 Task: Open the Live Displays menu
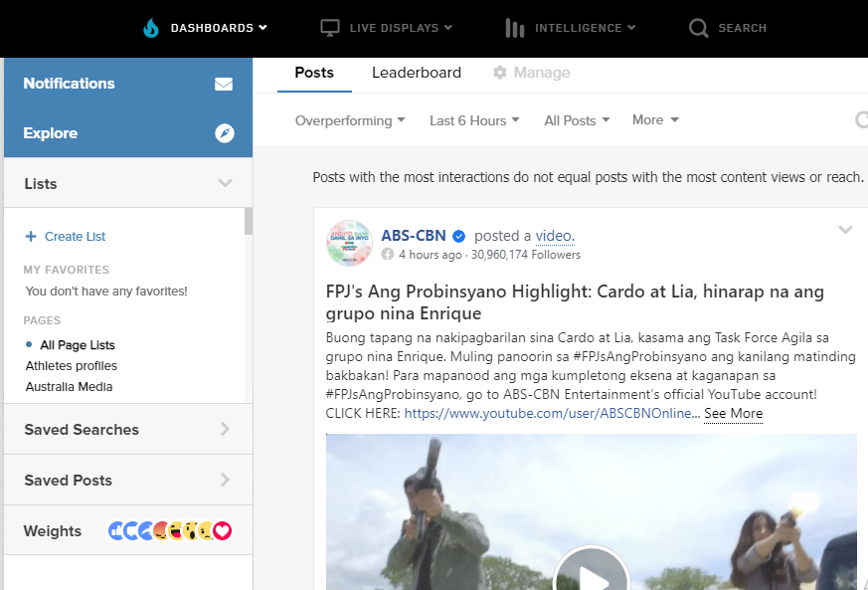401,28
